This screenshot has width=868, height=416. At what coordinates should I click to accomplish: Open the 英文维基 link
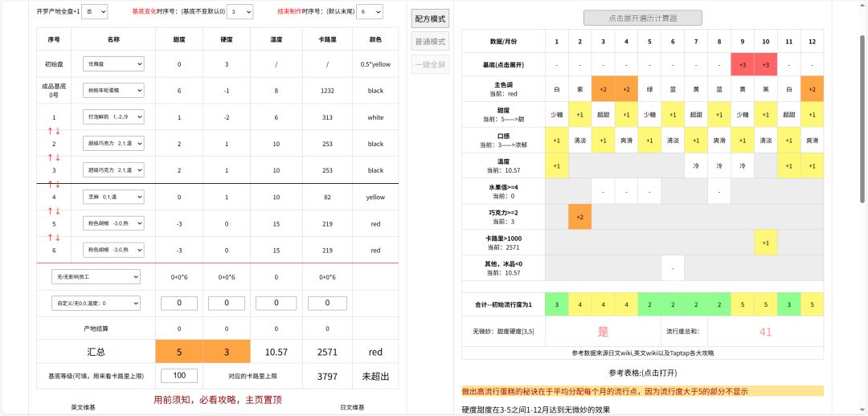coord(82,407)
